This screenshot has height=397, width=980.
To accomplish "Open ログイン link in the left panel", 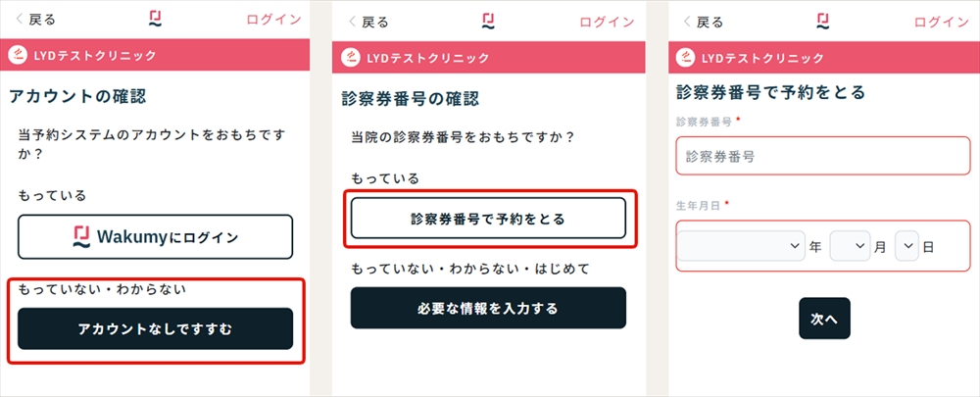I will (x=273, y=20).
